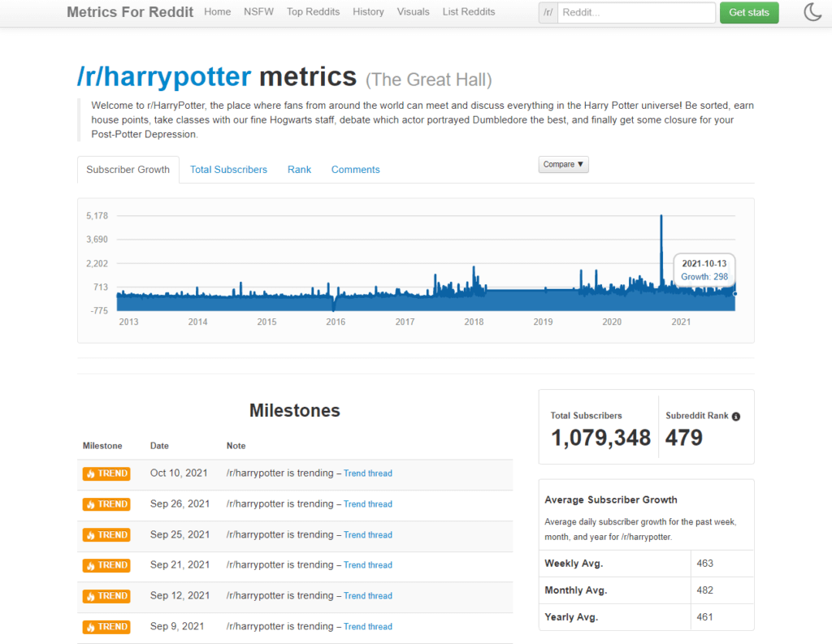
Task: Focus the Reddit search input field
Action: coord(636,13)
